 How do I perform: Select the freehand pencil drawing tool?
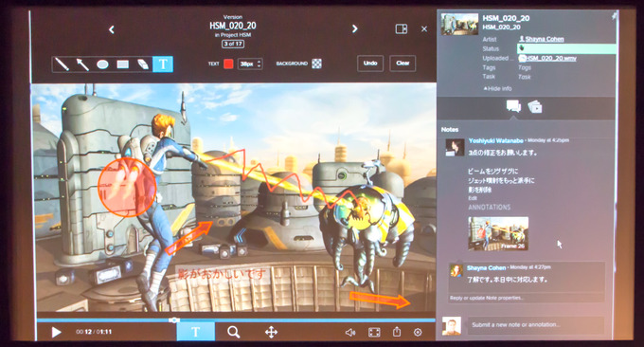[x=62, y=64]
